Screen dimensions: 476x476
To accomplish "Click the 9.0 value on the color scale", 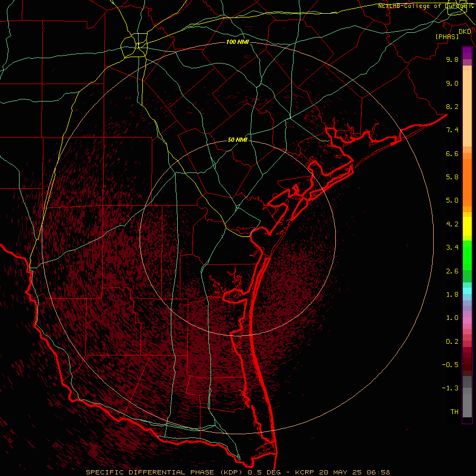I will coord(452,83).
